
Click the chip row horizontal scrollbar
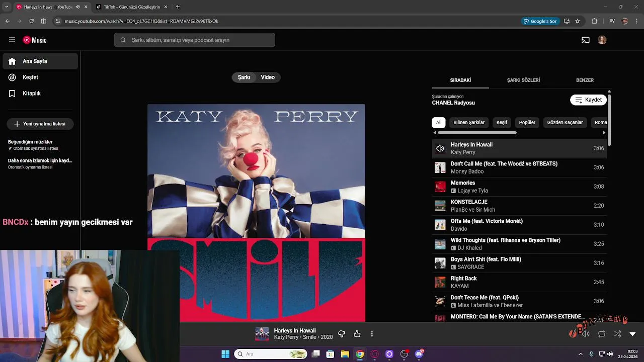point(477,133)
